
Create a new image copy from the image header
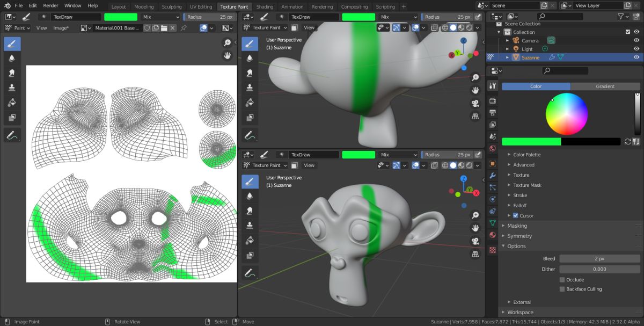(x=156, y=27)
